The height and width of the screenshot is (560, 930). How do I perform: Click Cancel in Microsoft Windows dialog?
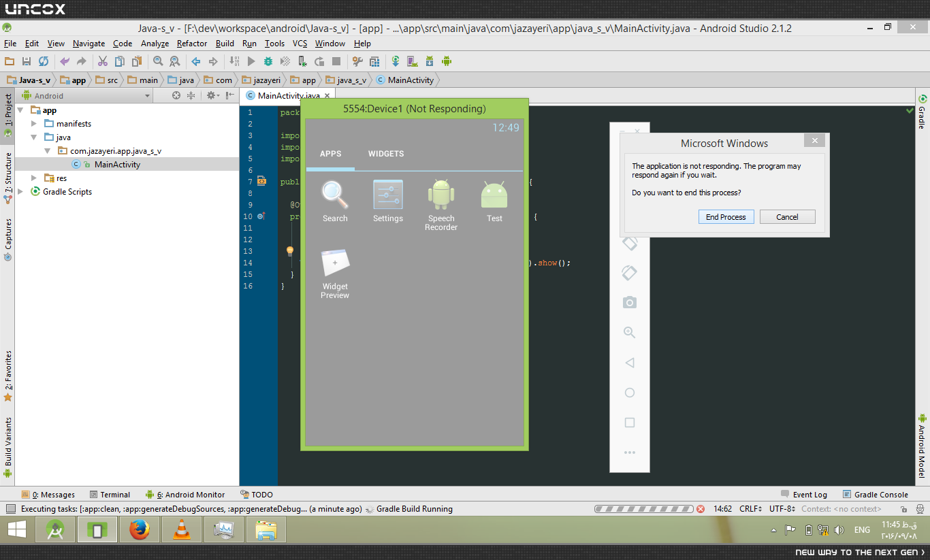(787, 217)
